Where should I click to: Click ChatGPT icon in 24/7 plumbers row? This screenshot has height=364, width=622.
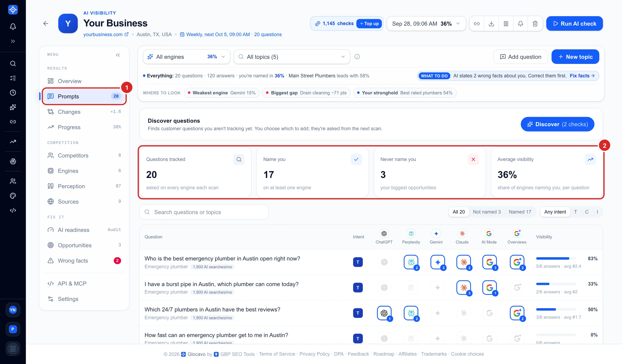pos(384,313)
